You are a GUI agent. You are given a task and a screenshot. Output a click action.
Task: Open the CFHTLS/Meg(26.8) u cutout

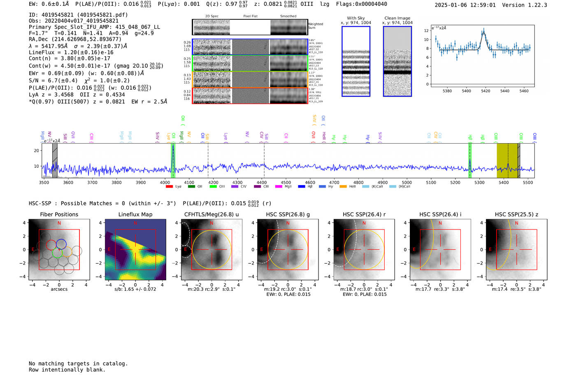[211, 250]
